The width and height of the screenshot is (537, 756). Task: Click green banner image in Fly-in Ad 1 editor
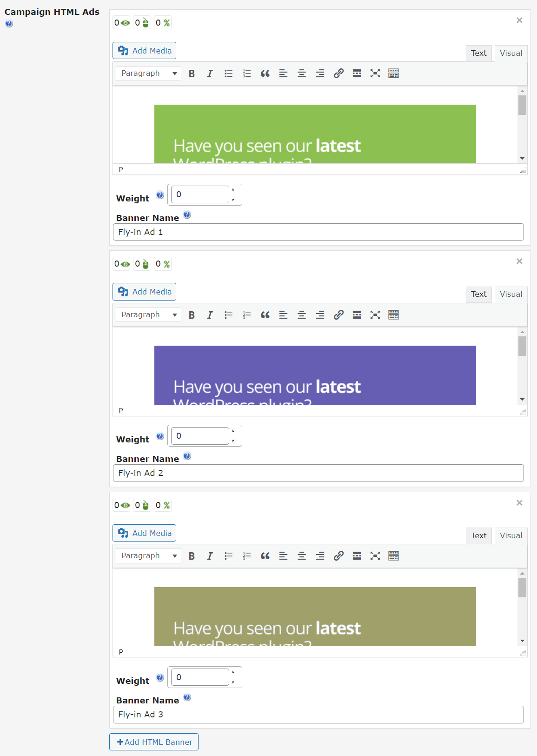(315, 134)
